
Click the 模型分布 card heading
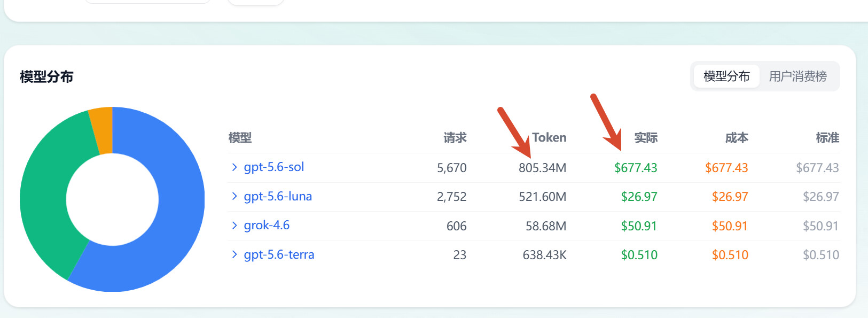46,77
